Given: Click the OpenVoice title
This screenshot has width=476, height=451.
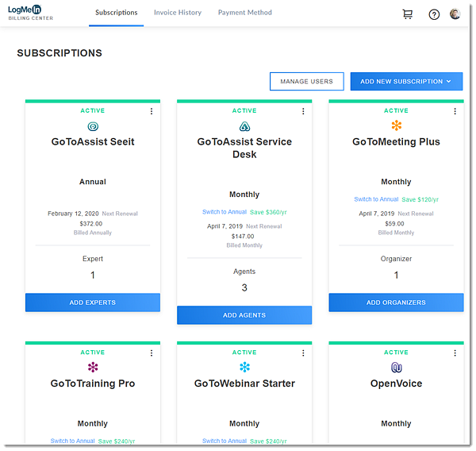Looking at the screenshot, I should tap(397, 384).
